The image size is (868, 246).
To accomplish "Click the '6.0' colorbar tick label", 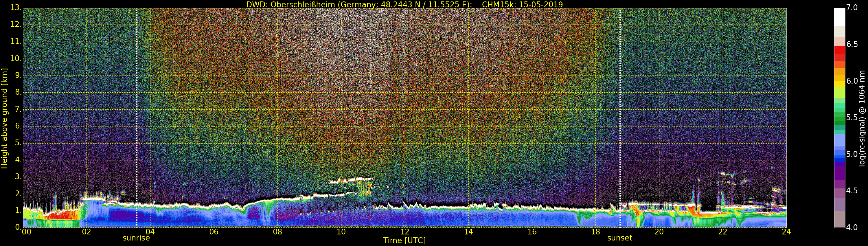I will tap(852, 81).
